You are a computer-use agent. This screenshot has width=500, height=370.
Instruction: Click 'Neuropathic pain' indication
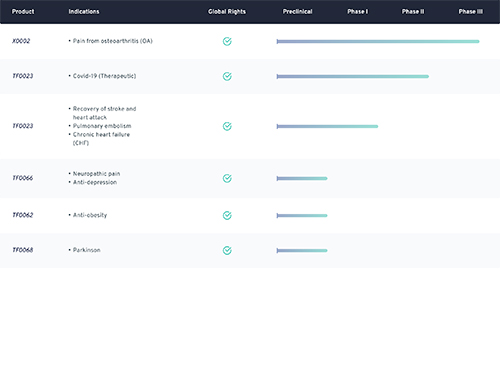pyautogui.click(x=96, y=174)
